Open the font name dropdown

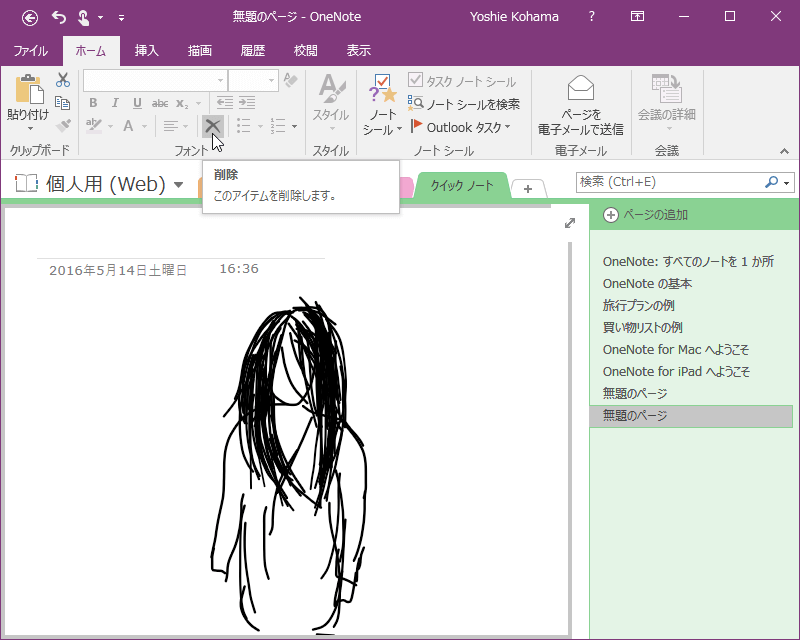pos(220,80)
